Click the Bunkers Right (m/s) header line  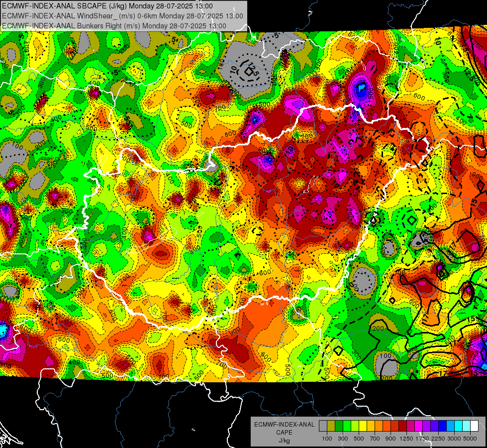point(114,26)
